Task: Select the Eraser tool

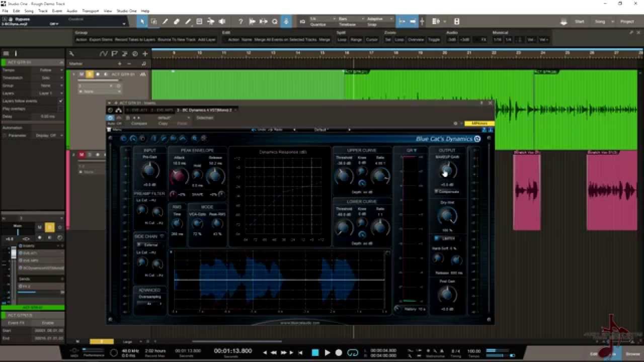Action: pos(177,22)
